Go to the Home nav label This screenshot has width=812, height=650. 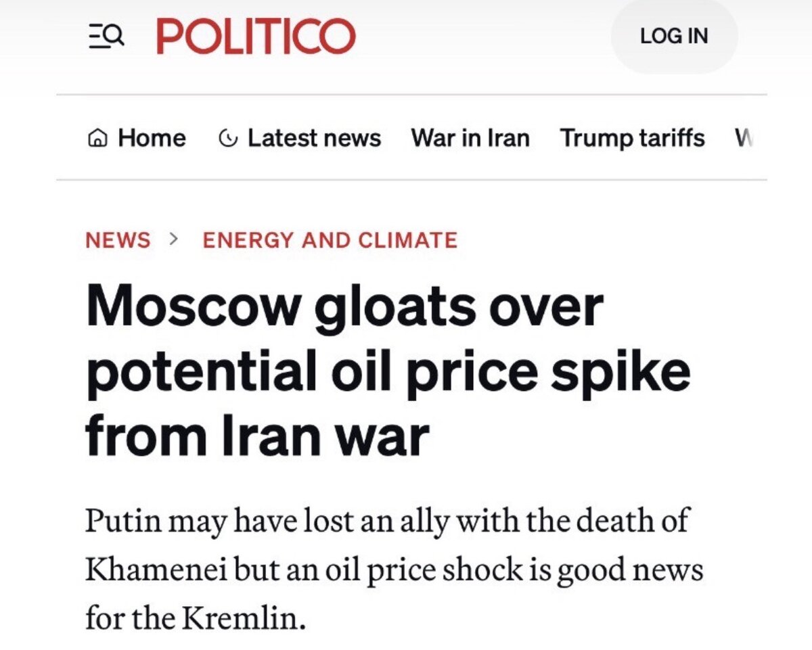pyautogui.click(x=152, y=139)
